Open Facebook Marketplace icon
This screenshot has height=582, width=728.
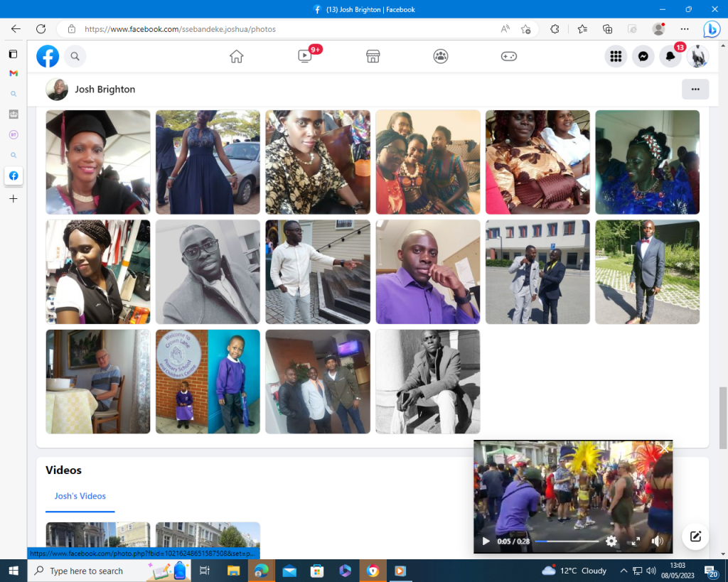pyautogui.click(x=373, y=57)
